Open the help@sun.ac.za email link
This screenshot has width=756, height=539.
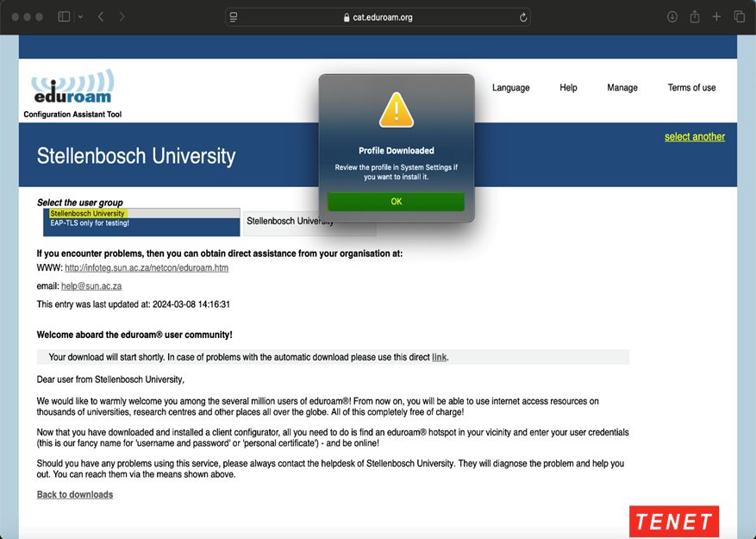pyautogui.click(x=91, y=286)
